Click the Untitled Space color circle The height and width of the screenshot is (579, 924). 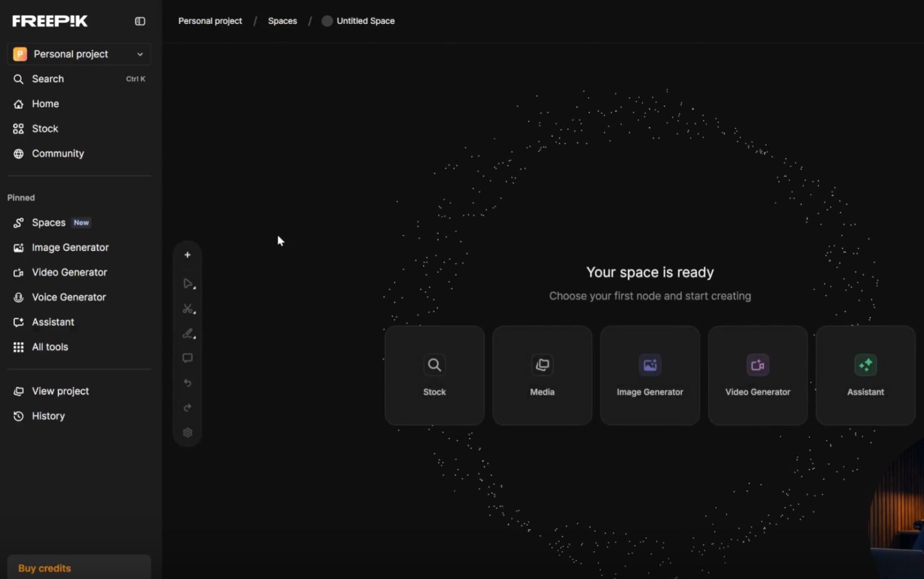[327, 21]
